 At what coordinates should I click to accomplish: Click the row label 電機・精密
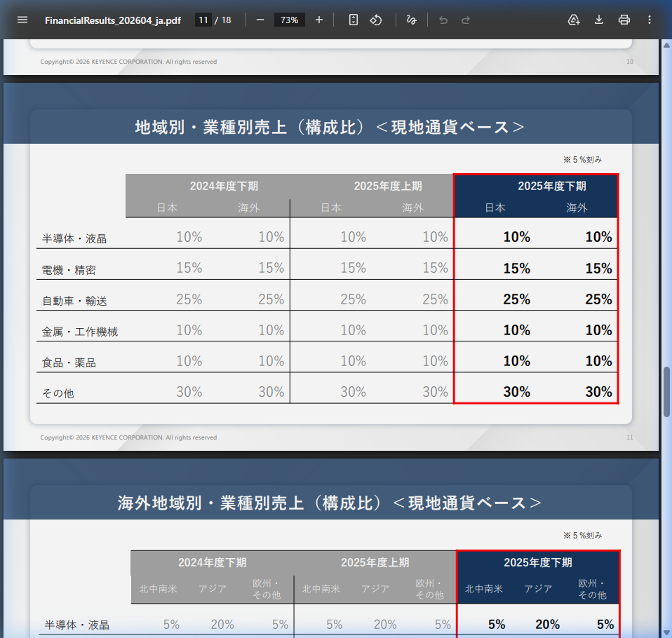69,270
